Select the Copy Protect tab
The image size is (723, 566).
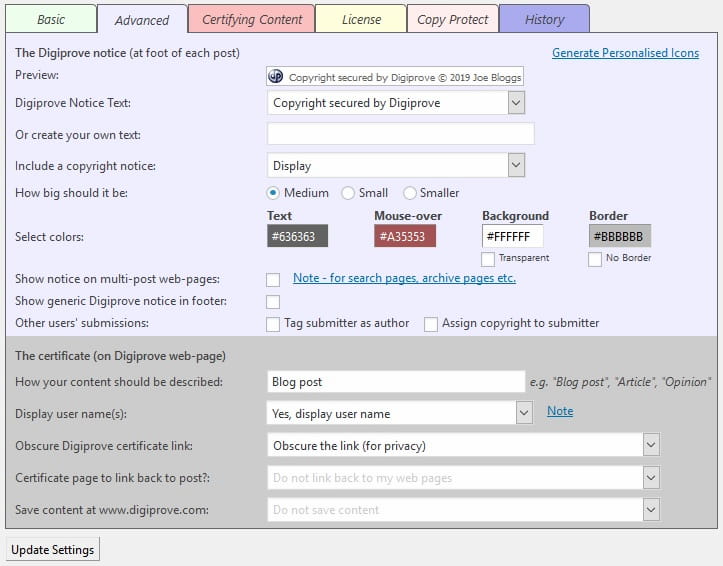[452, 19]
